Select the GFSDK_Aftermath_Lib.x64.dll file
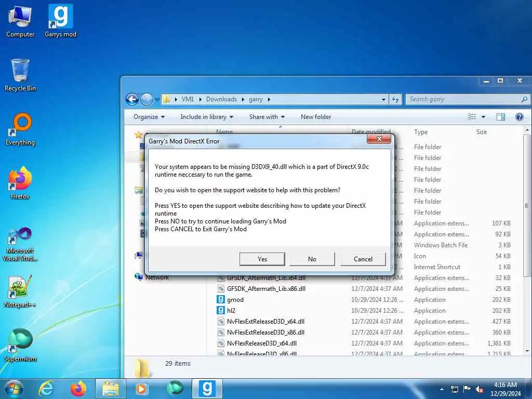The width and height of the screenshot is (532, 399). [266, 278]
